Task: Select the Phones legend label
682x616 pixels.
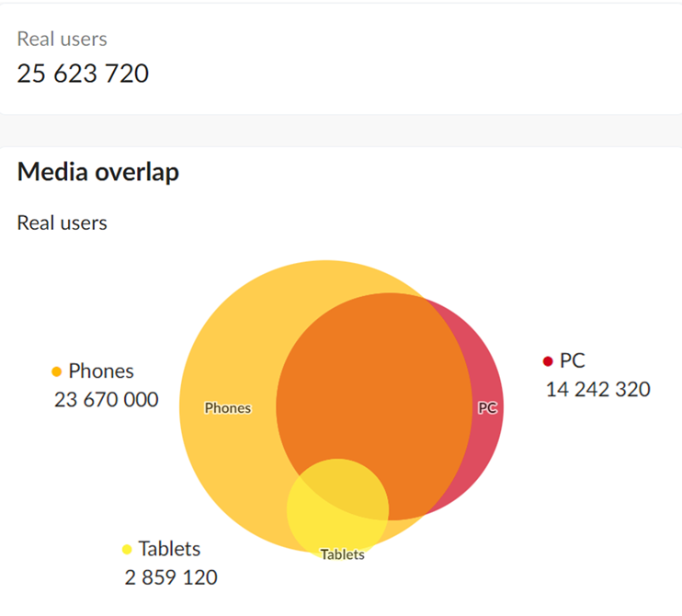Action: pyautogui.click(x=101, y=371)
